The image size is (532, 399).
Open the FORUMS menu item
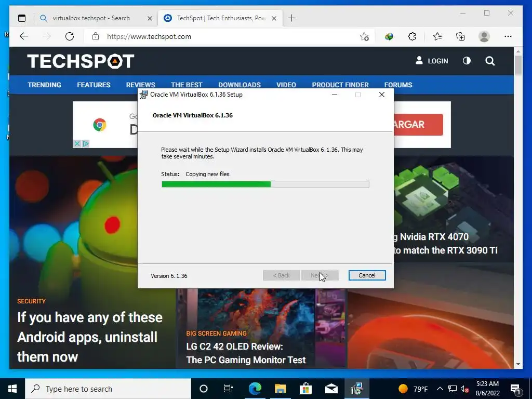(398, 85)
